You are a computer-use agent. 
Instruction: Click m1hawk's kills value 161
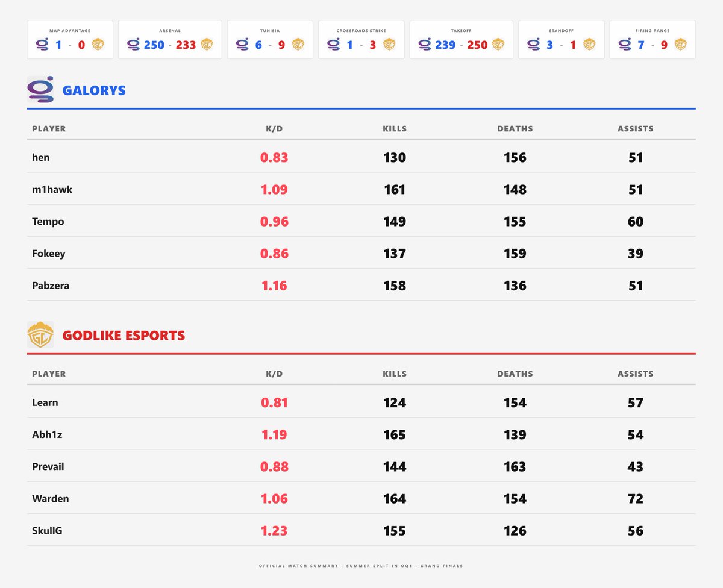pos(395,189)
